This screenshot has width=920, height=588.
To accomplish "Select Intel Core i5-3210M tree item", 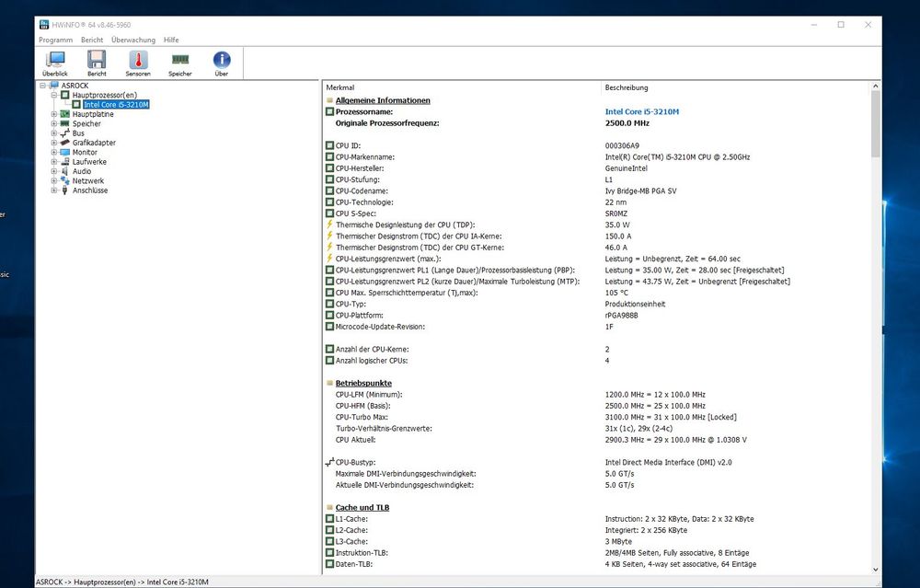I will tap(116, 105).
